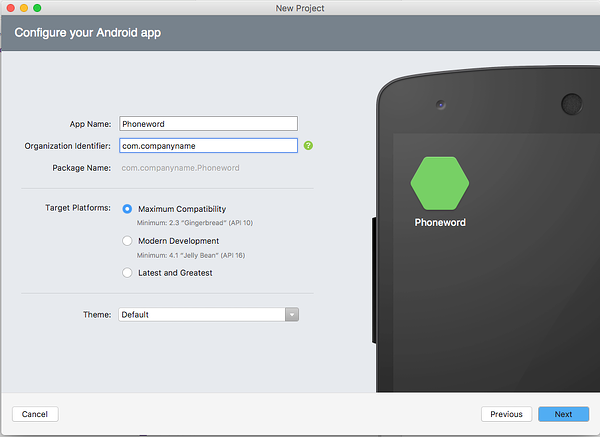
Task: Minimize the window using the yellow button
Action: pyautogui.click(x=23, y=8)
